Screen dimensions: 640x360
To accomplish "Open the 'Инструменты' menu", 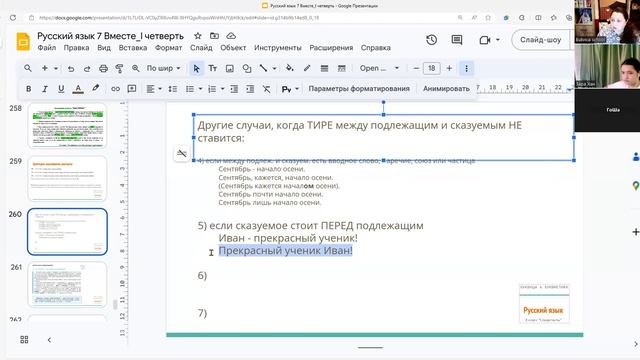I will [x=278, y=48].
